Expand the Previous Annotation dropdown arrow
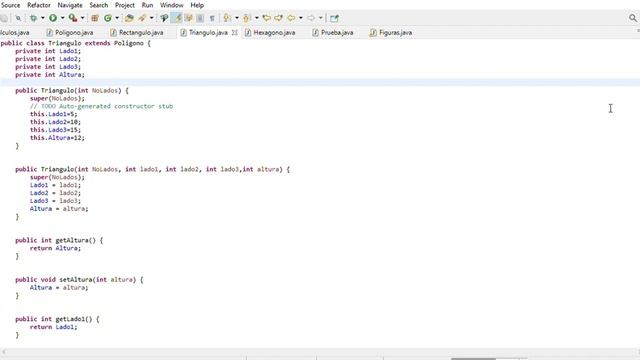 tap(257, 18)
